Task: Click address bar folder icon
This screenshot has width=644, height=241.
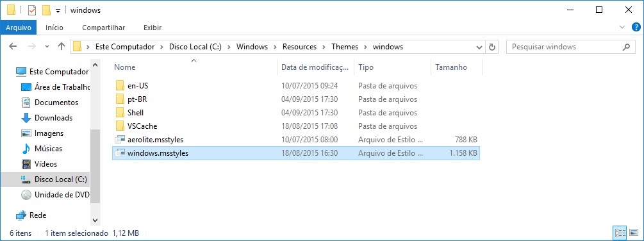Action: coord(77,47)
